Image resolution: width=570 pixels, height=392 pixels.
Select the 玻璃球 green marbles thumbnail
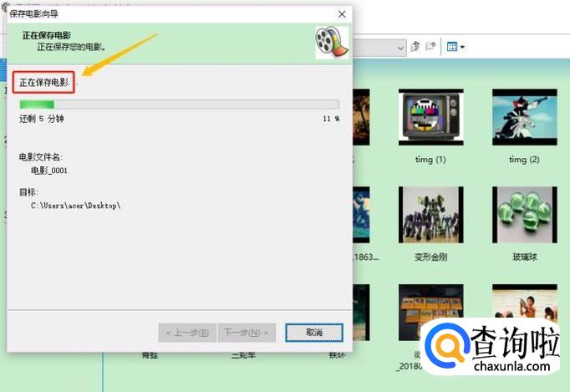click(524, 214)
